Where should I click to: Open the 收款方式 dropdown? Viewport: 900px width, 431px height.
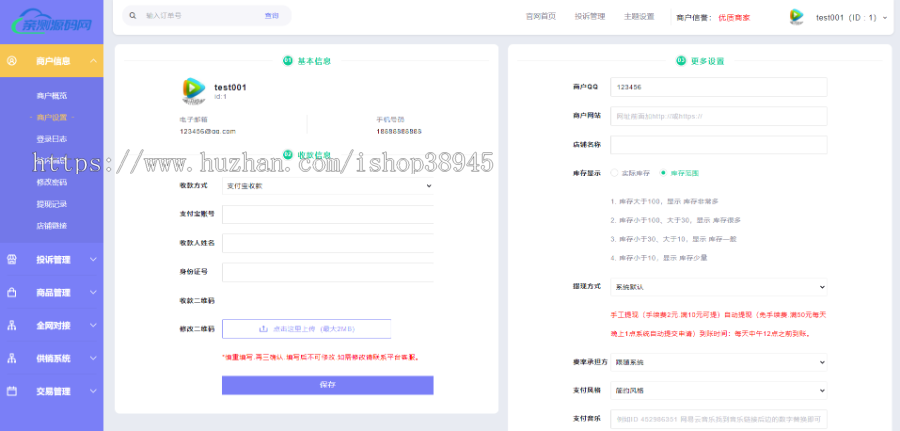327,185
